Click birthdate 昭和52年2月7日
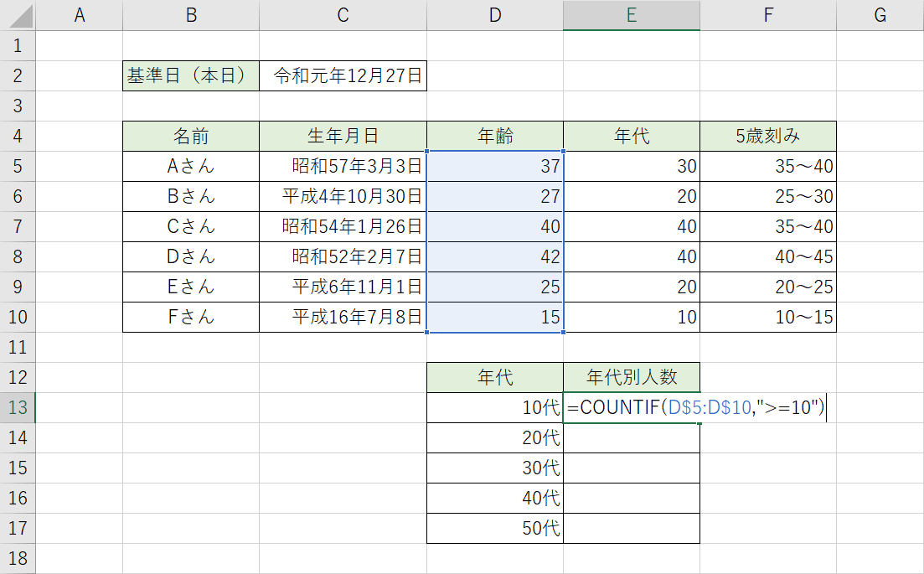 pyautogui.click(x=343, y=256)
